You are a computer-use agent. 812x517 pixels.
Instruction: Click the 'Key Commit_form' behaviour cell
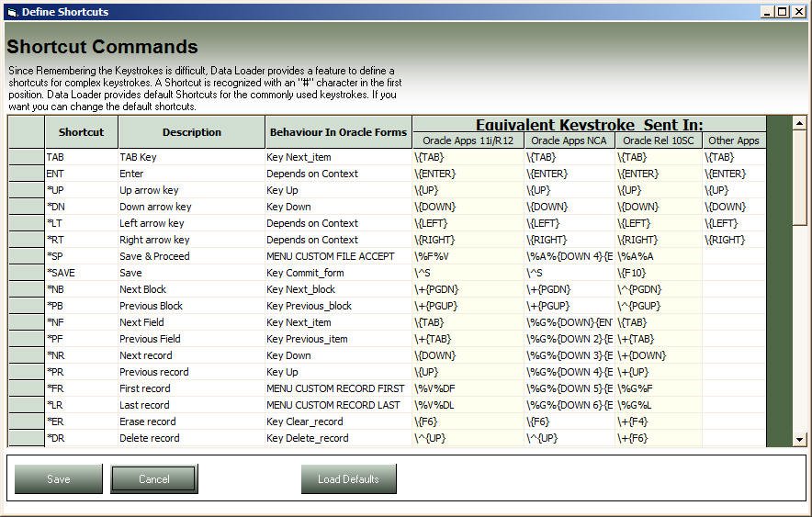(x=339, y=274)
